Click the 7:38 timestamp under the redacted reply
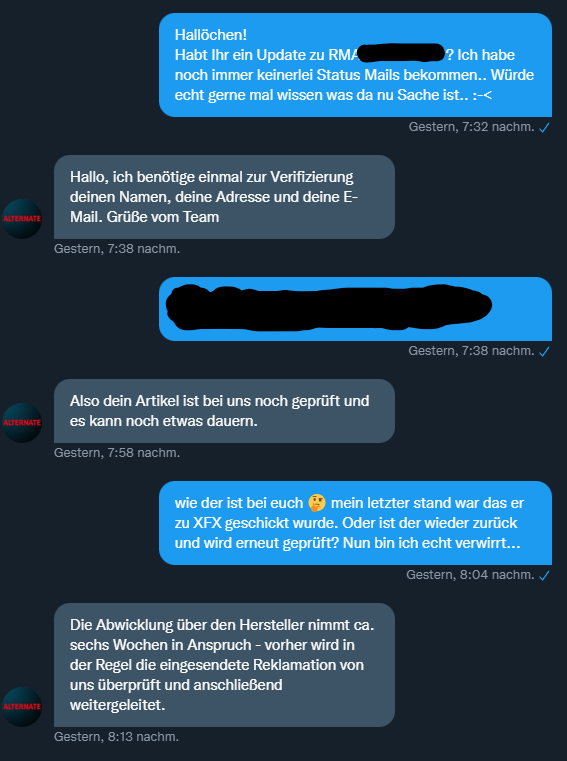Viewport: 567px width, 761px height. (471, 350)
